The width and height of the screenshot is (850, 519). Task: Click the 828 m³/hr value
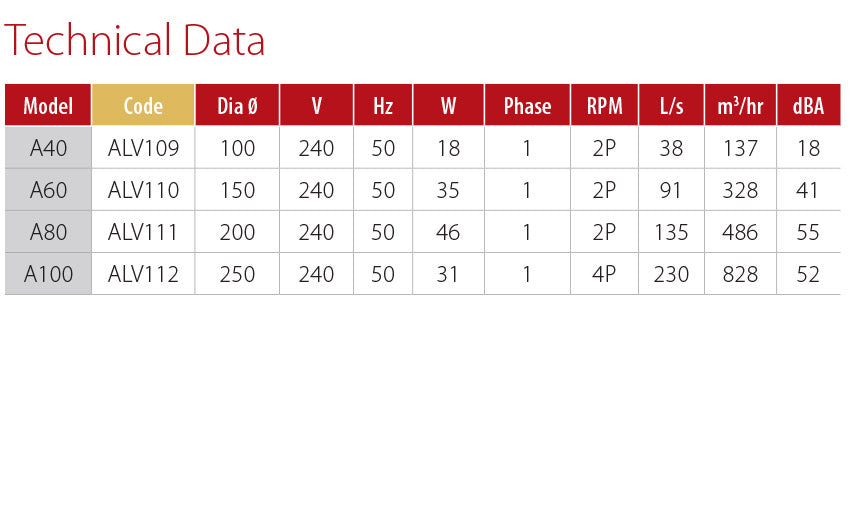click(740, 274)
